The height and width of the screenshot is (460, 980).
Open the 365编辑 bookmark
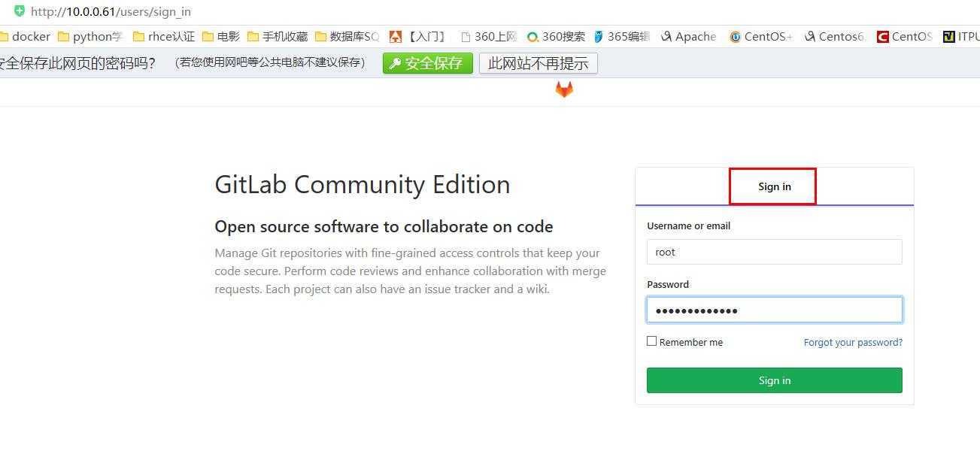point(621,36)
